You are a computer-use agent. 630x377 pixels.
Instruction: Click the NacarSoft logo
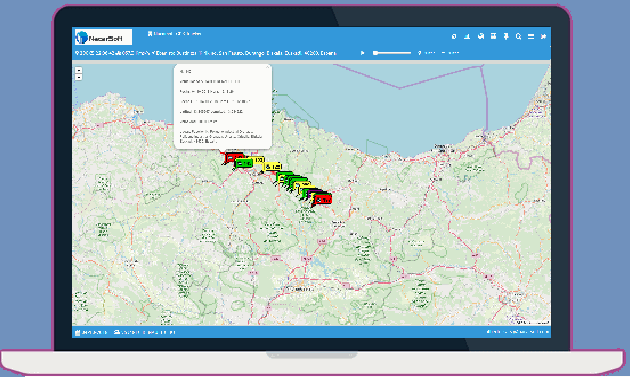coord(103,37)
